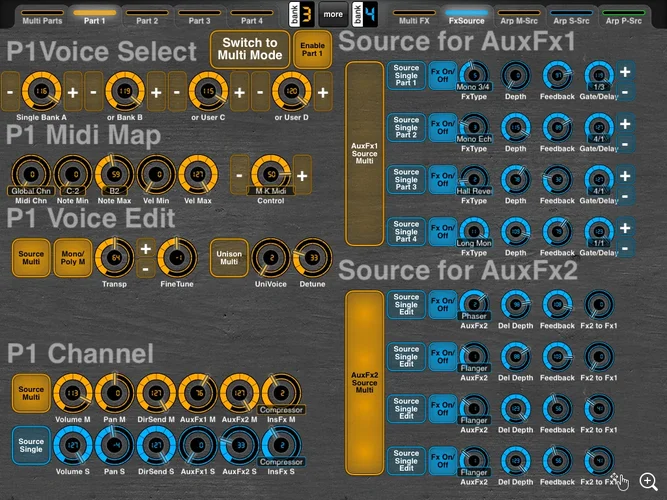Click the Single Bank A knob

point(41,91)
